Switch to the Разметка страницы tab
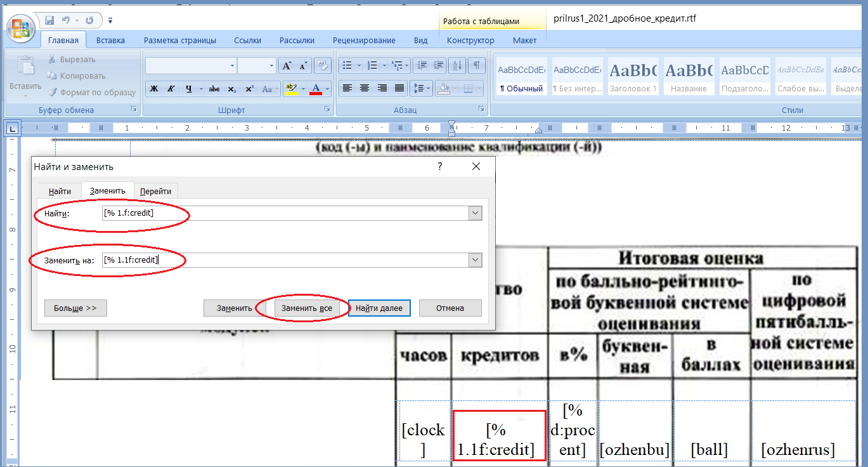Image resolution: width=868 pixels, height=467 pixels. pyautogui.click(x=180, y=40)
